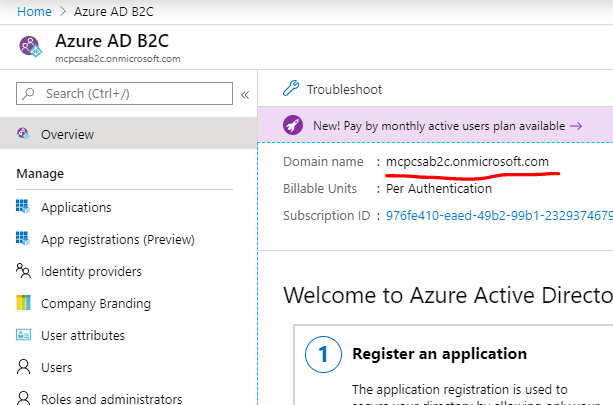This screenshot has width=613, height=405.
Task: Open Identity providers page
Action: coord(91,271)
